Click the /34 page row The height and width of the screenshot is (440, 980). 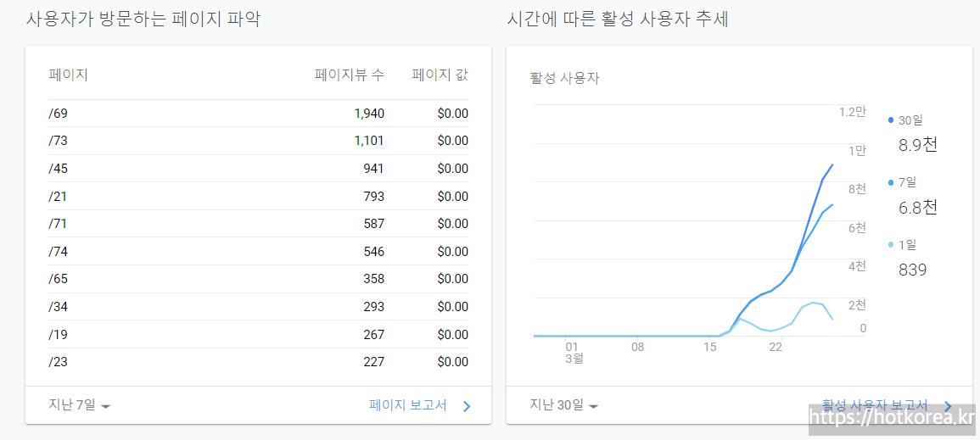pos(258,307)
